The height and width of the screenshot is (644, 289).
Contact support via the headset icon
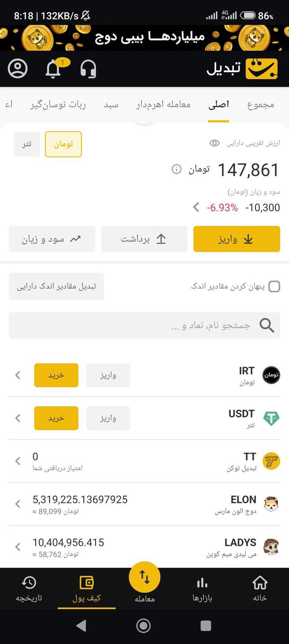click(x=87, y=69)
